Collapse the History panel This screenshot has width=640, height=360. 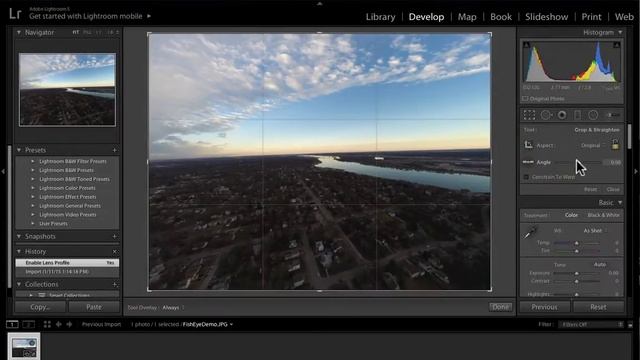coord(19,251)
